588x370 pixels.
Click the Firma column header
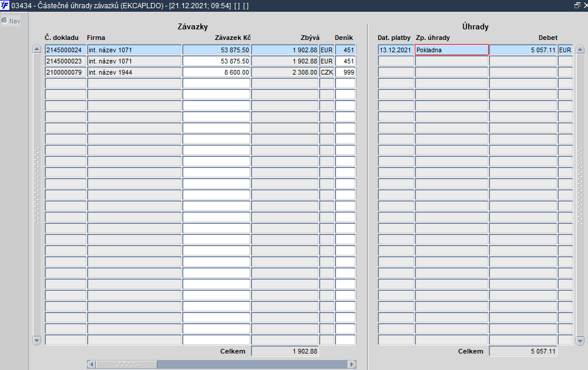click(96, 38)
